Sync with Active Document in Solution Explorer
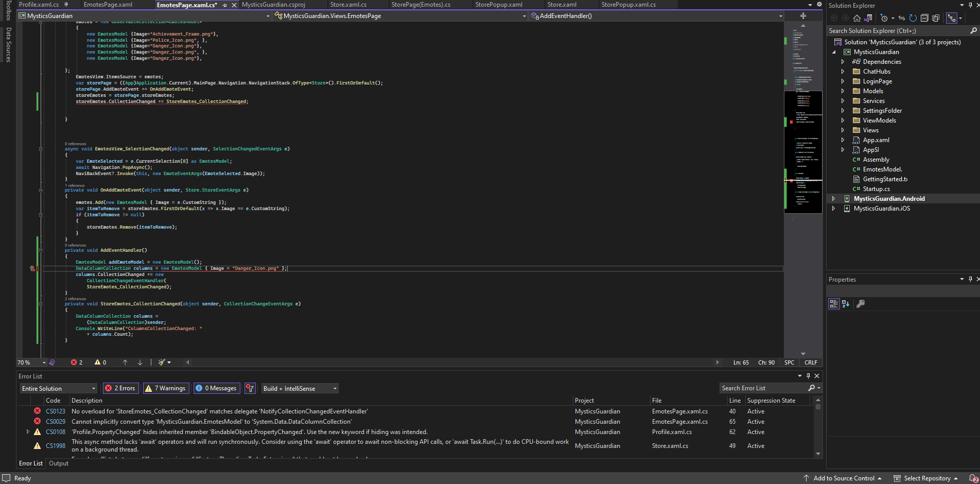The image size is (980, 484). click(x=902, y=18)
